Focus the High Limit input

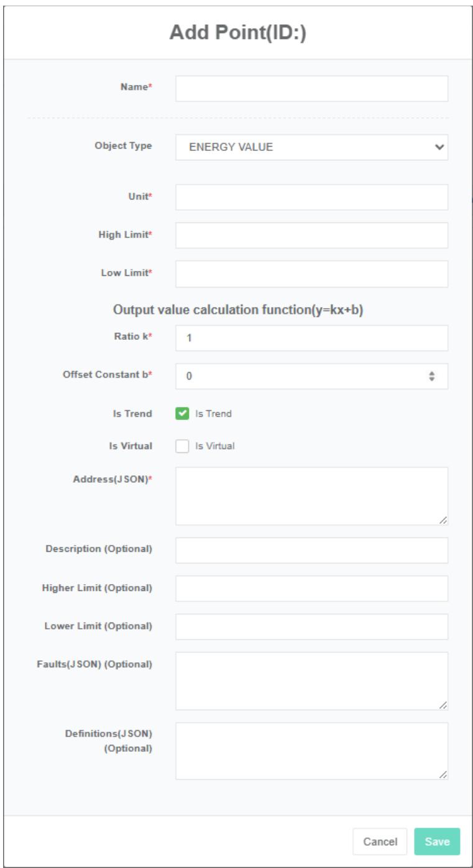(311, 235)
